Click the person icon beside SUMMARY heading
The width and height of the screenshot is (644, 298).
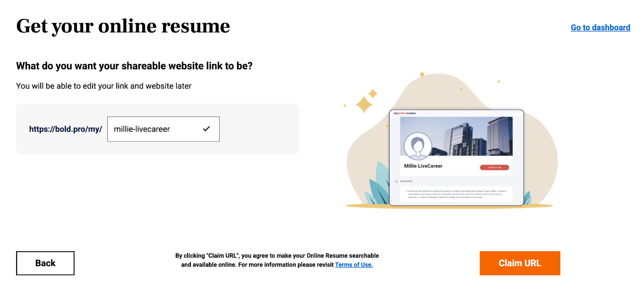pyautogui.click(x=398, y=181)
